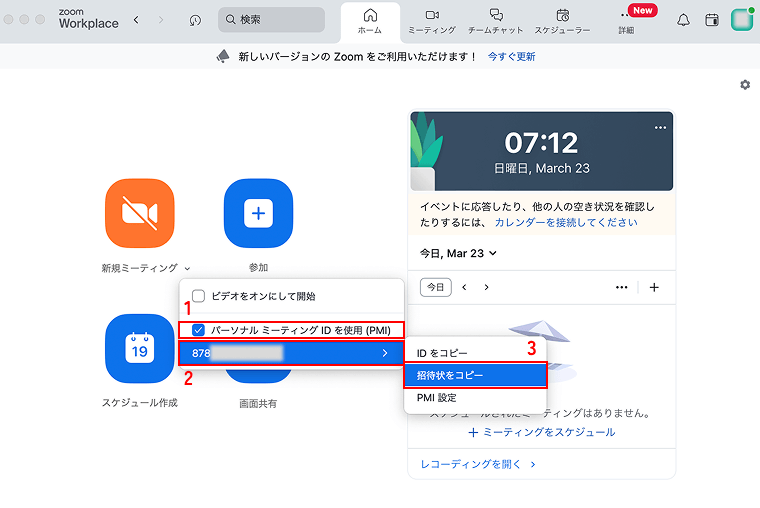
Task: Click the 今すぐ更新 update link
Action: (511, 57)
